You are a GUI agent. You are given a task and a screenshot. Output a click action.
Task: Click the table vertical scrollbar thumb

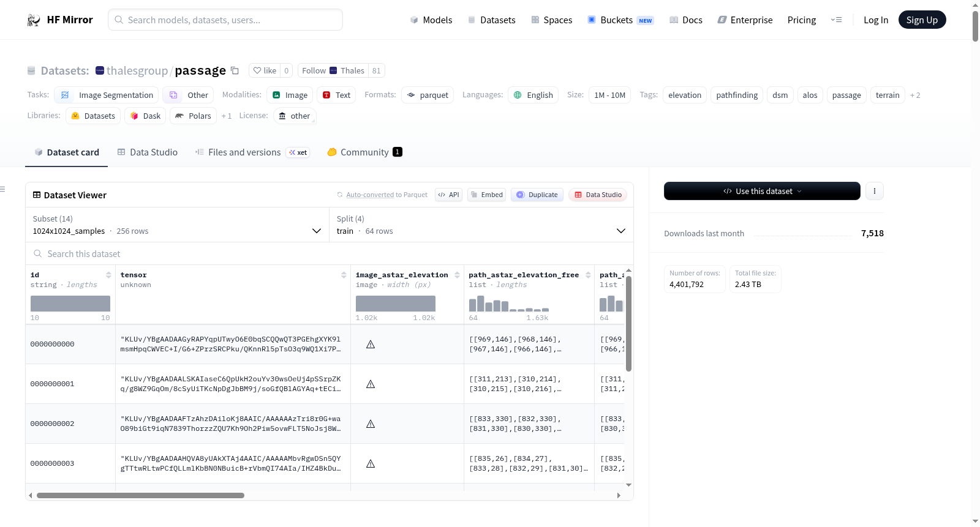point(628,323)
